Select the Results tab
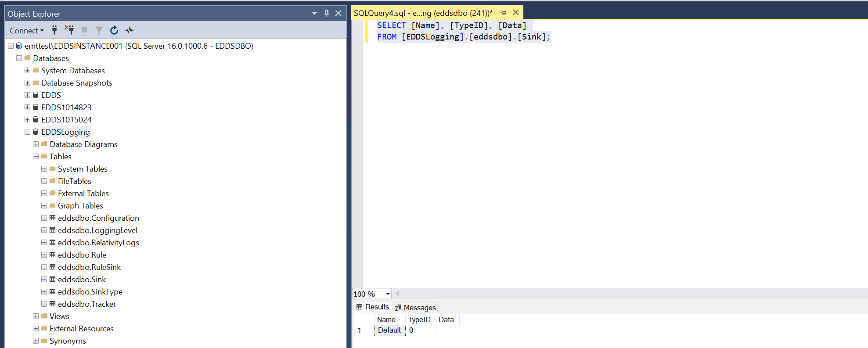The height and width of the screenshot is (348, 868). [373, 307]
